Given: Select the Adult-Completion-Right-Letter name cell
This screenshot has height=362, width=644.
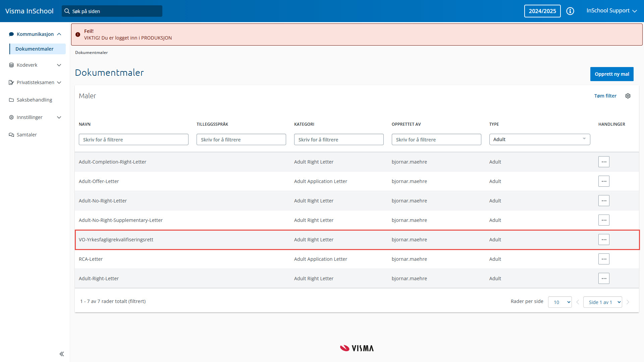Looking at the screenshot, I should click(x=112, y=162).
